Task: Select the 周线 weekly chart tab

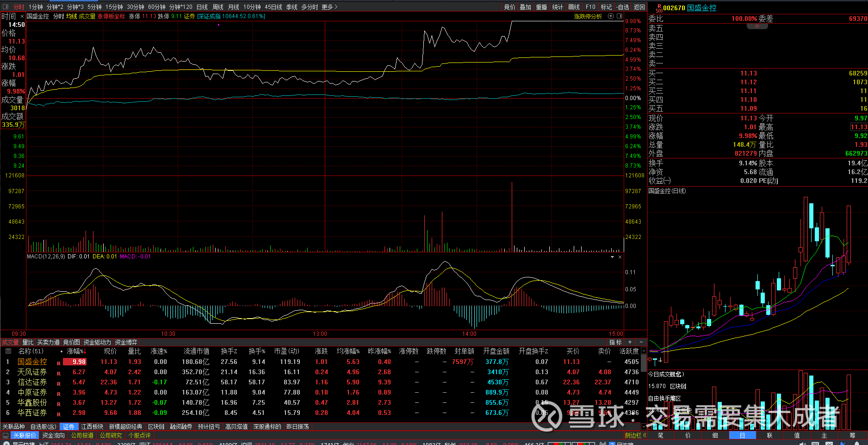Action: click(x=218, y=7)
